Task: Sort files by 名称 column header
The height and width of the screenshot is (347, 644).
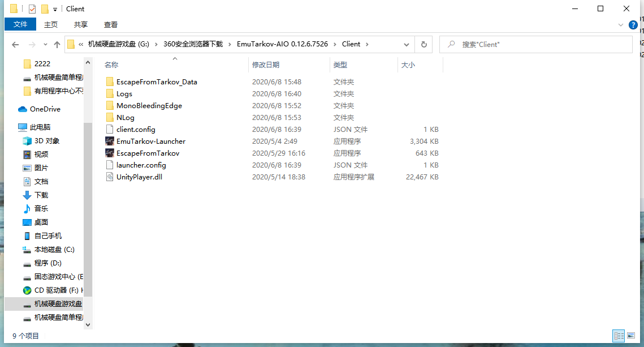Action: click(111, 65)
